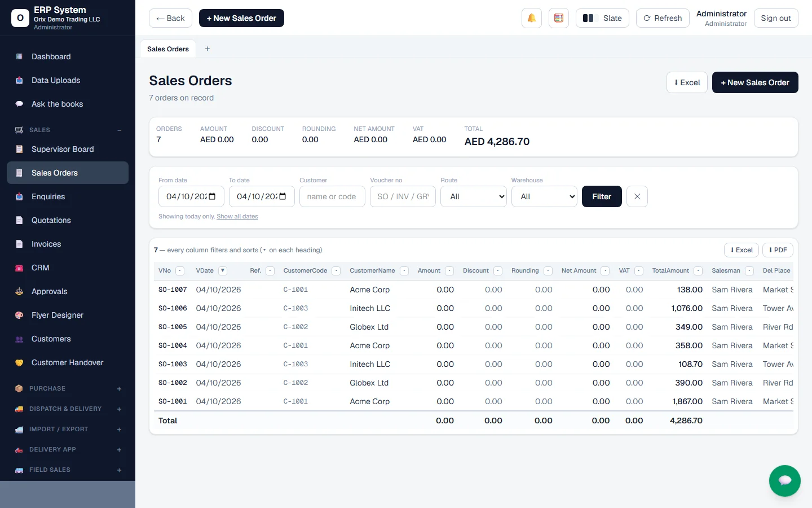Viewport: 812px width, 508px height.
Task: Open the TotalAmount column filter dropdown
Action: 698,271
